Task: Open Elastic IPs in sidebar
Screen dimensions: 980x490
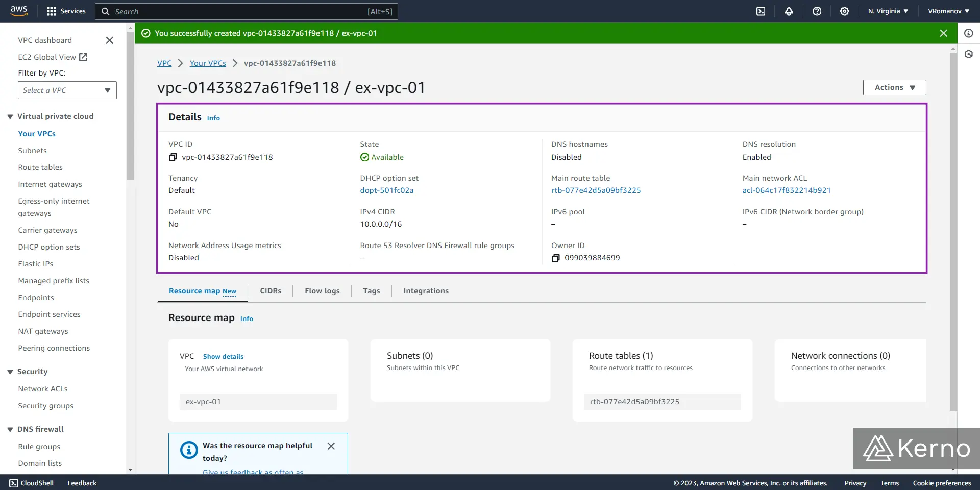Action: pos(36,264)
